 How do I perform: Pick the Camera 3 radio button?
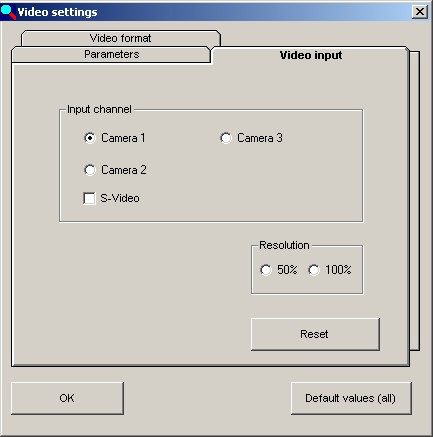[226, 138]
